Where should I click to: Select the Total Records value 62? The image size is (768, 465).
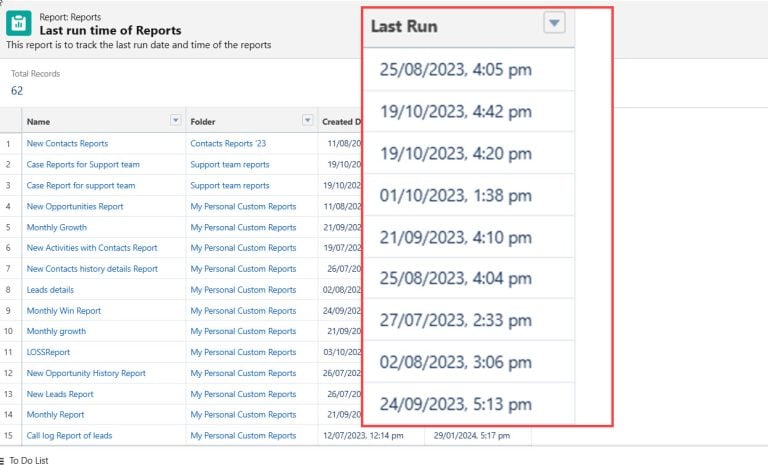17,91
